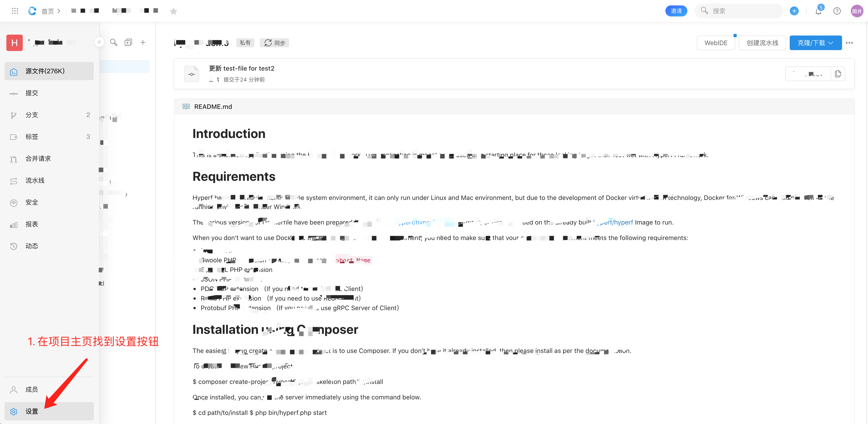Image resolution: width=868 pixels, height=424 pixels.
Task: Click the help question mark icon
Action: pyautogui.click(x=837, y=11)
